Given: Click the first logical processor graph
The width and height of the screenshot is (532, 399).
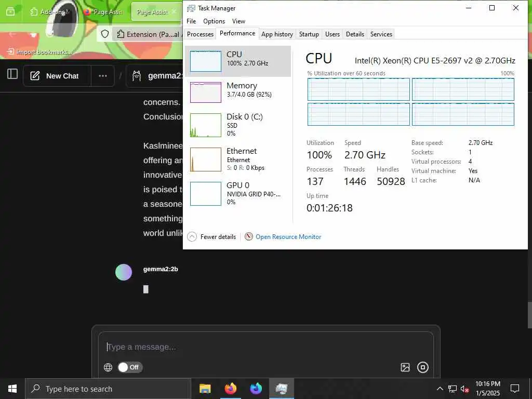Looking at the screenshot, I should point(358,89).
